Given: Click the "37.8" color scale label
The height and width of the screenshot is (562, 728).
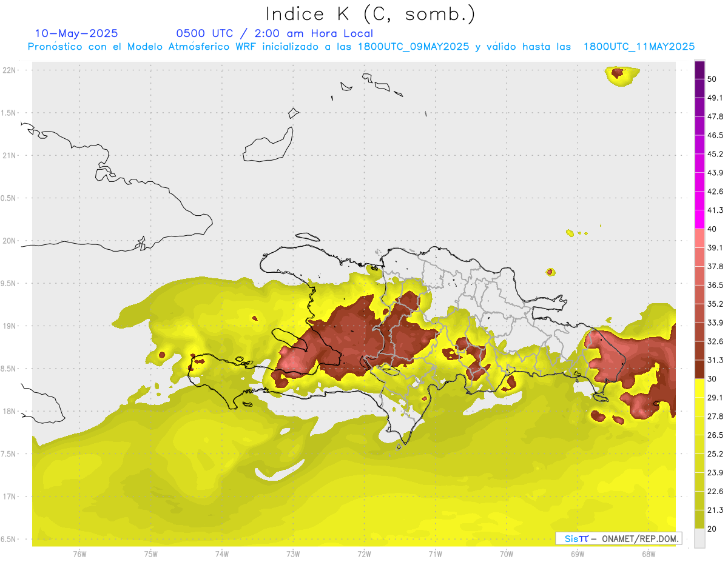Looking at the screenshot, I should click(715, 266).
